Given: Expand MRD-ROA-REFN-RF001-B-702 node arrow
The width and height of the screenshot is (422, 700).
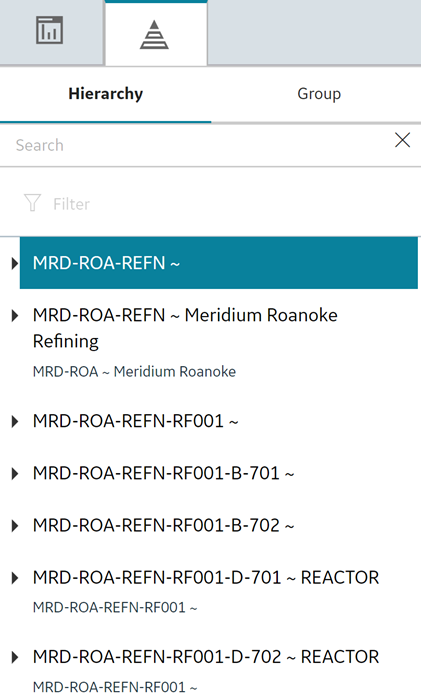Looking at the screenshot, I should click(15, 525).
